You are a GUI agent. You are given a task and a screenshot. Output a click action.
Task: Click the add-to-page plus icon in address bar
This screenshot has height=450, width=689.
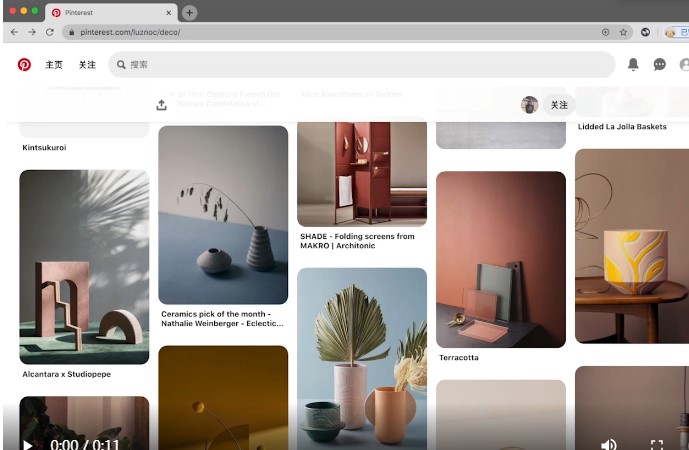click(x=606, y=32)
